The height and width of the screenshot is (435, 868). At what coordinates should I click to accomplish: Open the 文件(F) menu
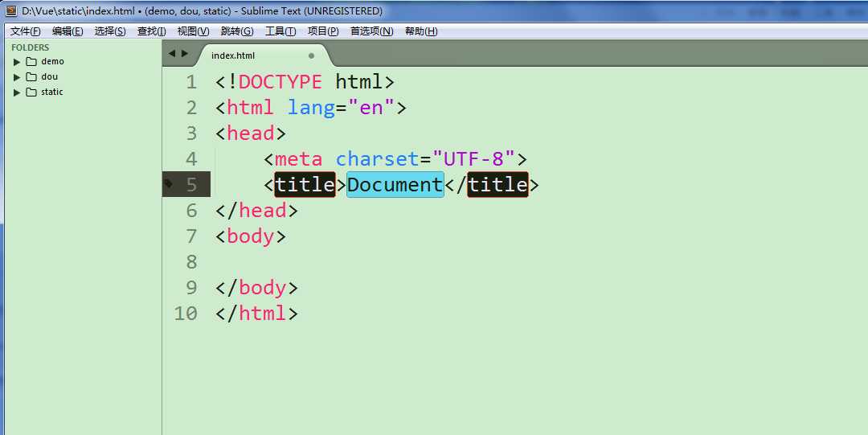(x=26, y=31)
